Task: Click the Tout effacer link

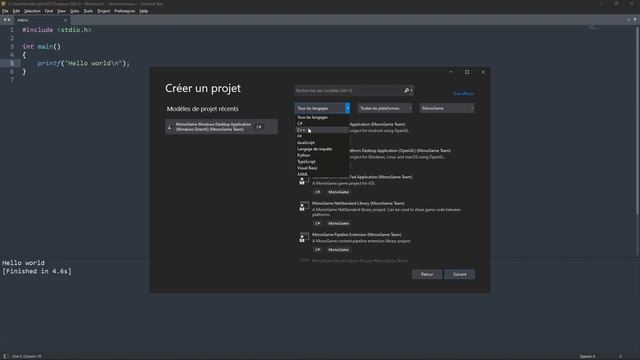Action: pyautogui.click(x=464, y=93)
